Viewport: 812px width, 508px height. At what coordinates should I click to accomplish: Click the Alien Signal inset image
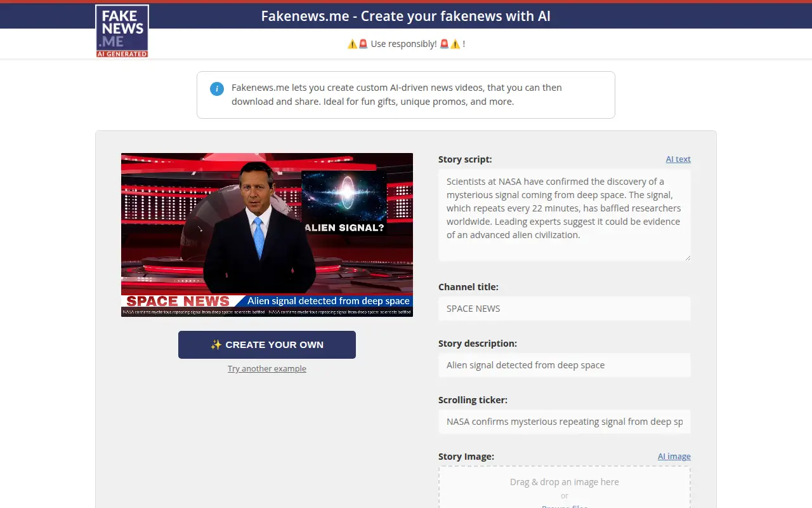344,202
